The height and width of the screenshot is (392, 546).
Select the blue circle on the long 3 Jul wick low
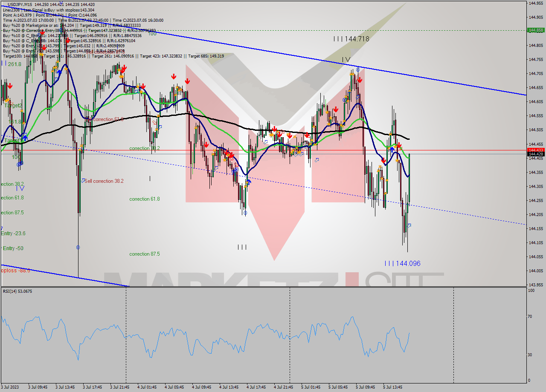[78, 247]
